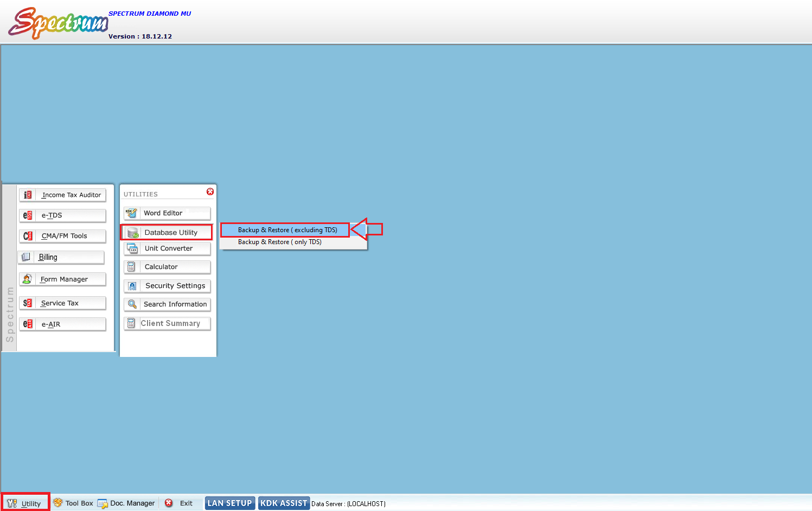Viewport: 812px width, 511px height.
Task: Click the KDK ASSIST button
Action: (284, 503)
